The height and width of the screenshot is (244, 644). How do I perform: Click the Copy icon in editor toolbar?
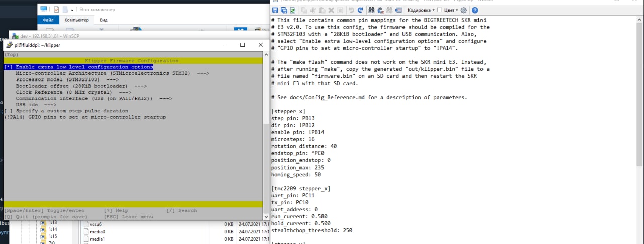(304, 10)
